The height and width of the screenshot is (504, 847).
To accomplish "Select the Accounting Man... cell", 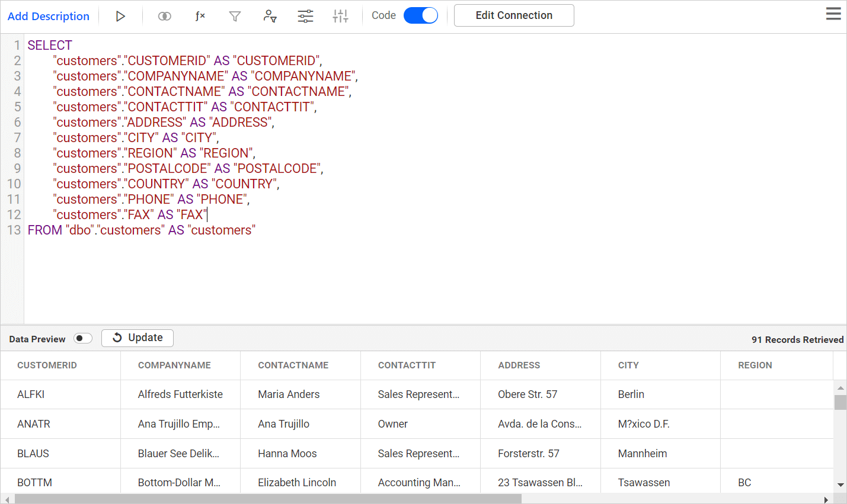I will coord(421,481).
